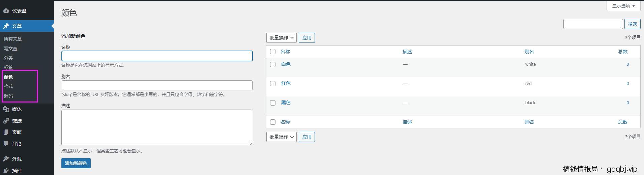This screenshot has width=644, height=175.
Task: Open the 黑色 term link
Action: [x=286, y=103]
